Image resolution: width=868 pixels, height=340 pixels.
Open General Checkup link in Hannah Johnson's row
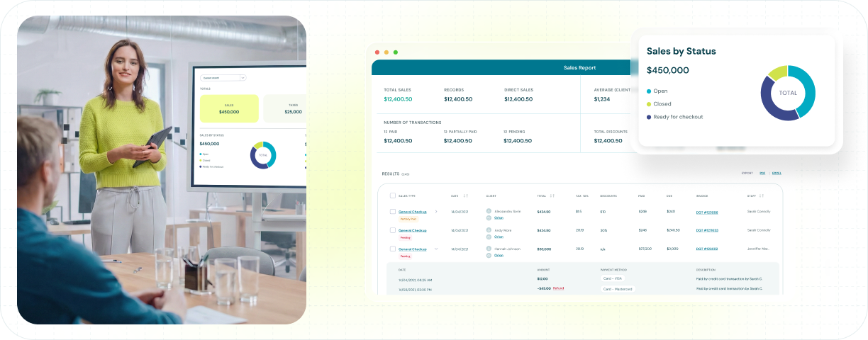[x=413, y=249]
